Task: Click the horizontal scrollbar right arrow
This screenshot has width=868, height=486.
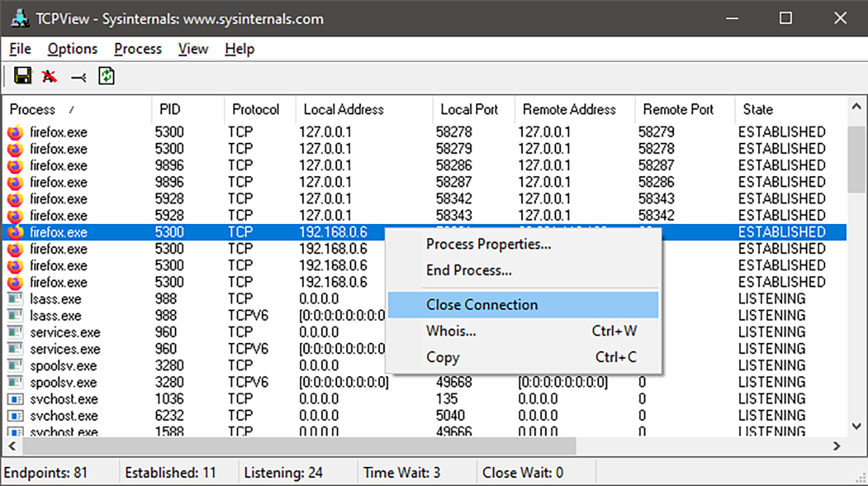Action: pos(836,446)
